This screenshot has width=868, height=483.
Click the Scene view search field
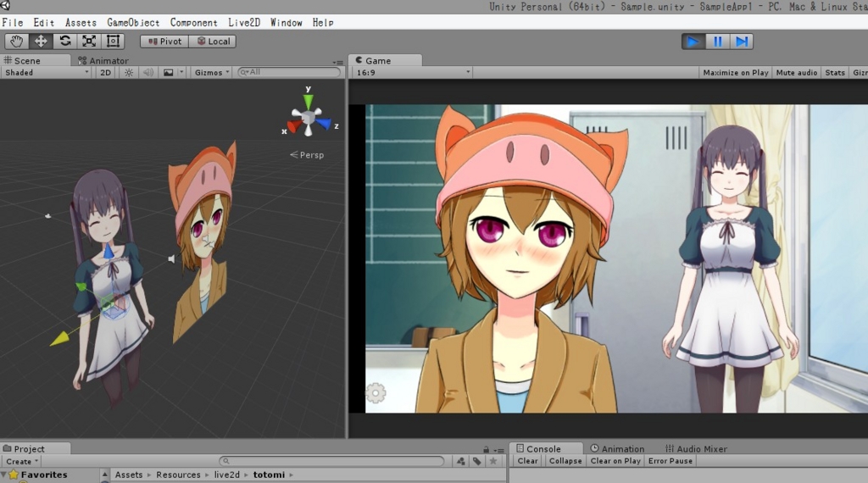290,72
